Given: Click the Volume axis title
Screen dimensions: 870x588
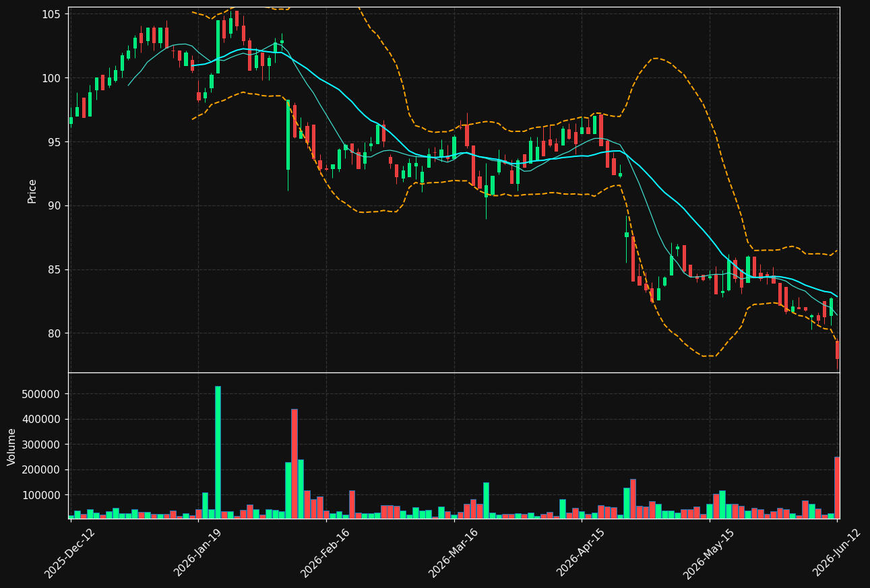Looking at the screenshot, I should coord(12,447).
